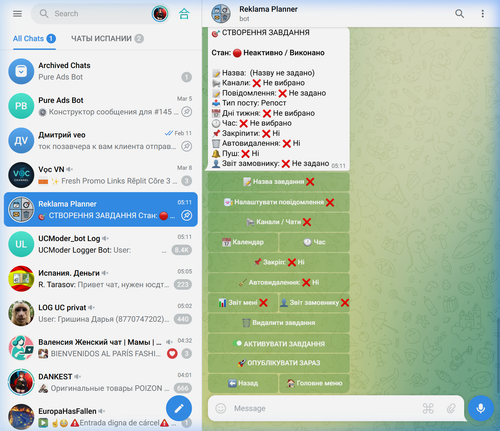Compose a new message with pencil button
Image resolution: width=500 pixels, height=431 pixels.
[x=179, y=408]
